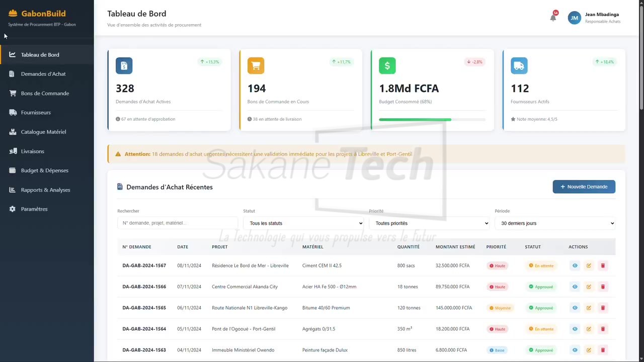Edit request DA-GAB-2024-1567
This screenshot has height=362, width=644.
(589, 265)
